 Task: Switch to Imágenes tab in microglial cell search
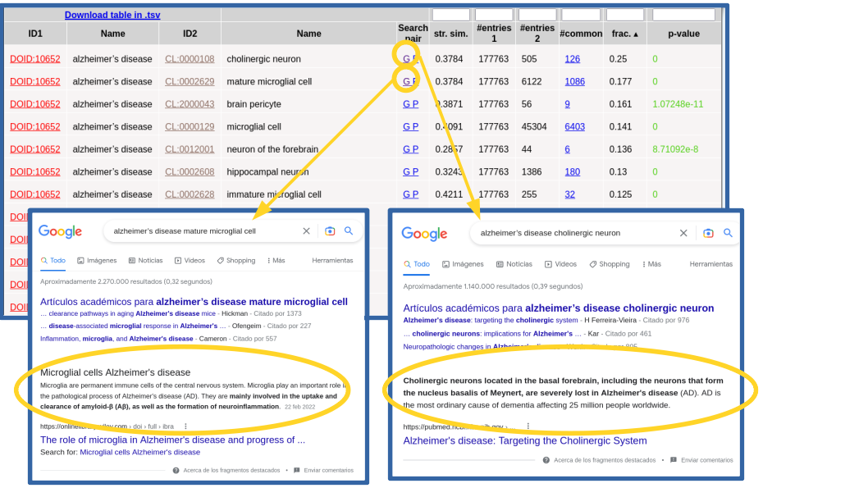tap(97, 261)
